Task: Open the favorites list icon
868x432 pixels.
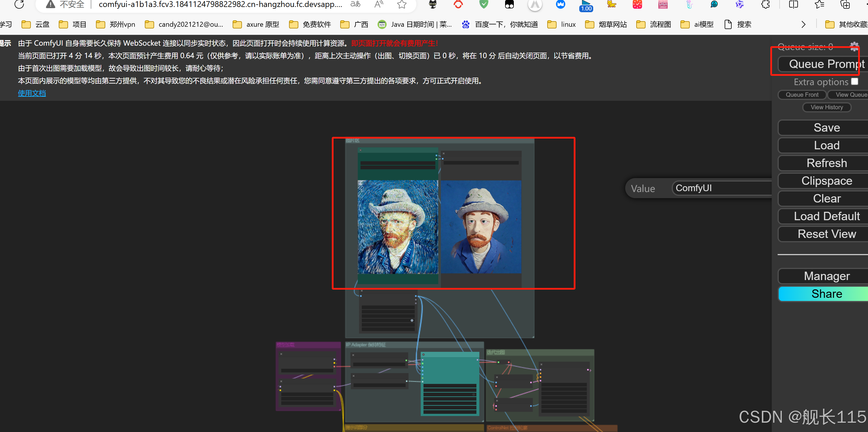Action: (819, 4)
